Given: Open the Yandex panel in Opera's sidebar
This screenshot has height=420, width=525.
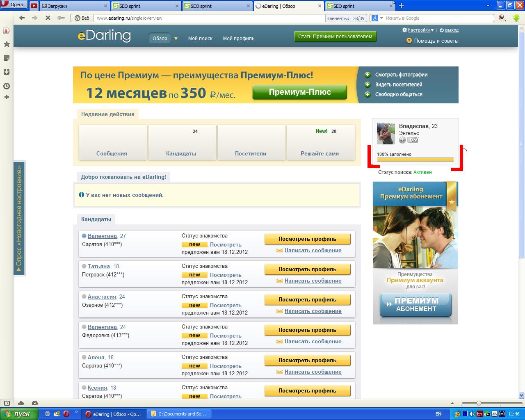Looking at the screenshot, I should (7, 31).
